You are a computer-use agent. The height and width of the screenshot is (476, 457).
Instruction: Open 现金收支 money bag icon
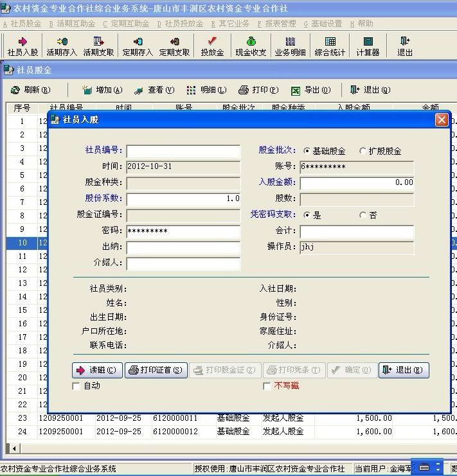point(251,46)
